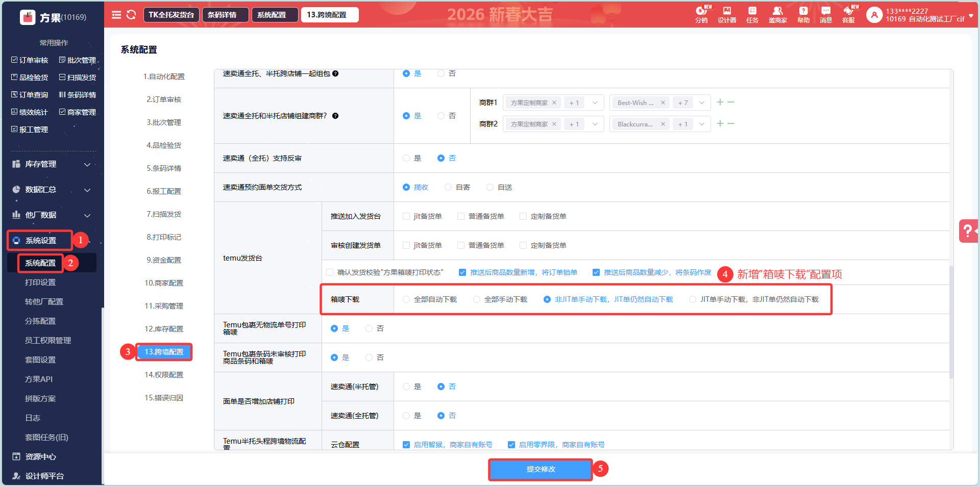This screenshot has height=487, width=980.
Task: Expand the 库存管理 sidebar menu
Action: 51,164
